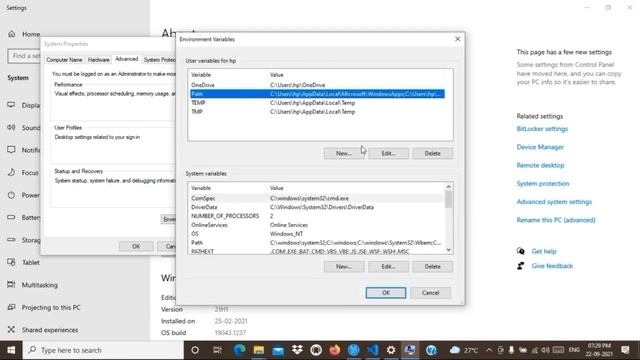Select the System Properties taskbar icon

pyautogui.click(x=410, y=350)
